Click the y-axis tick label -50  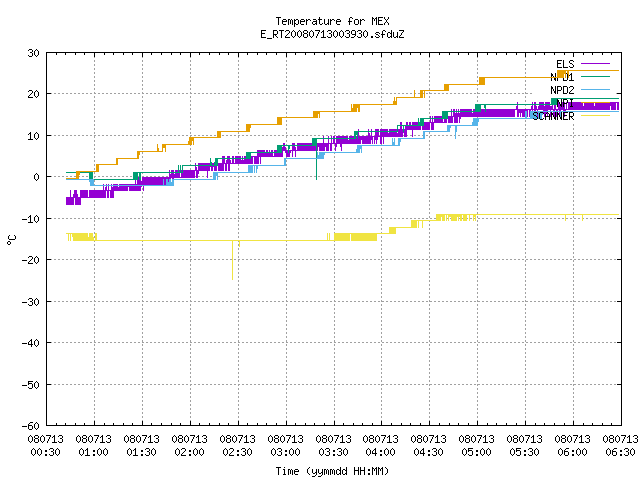tap(31, 384)
